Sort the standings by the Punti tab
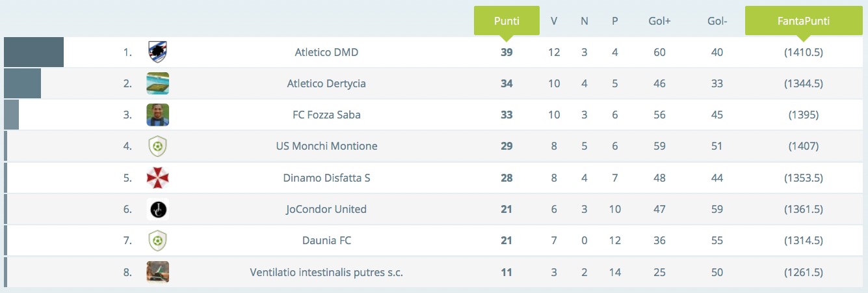 506,21
